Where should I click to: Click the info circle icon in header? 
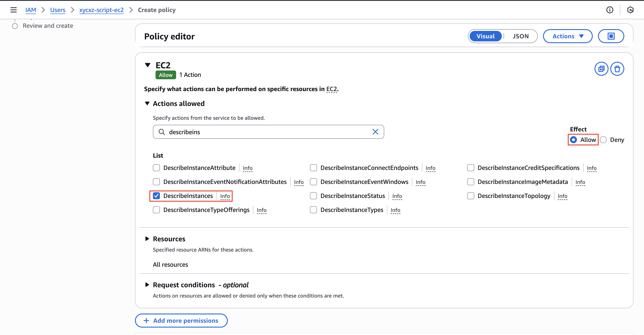click(609, 10)
